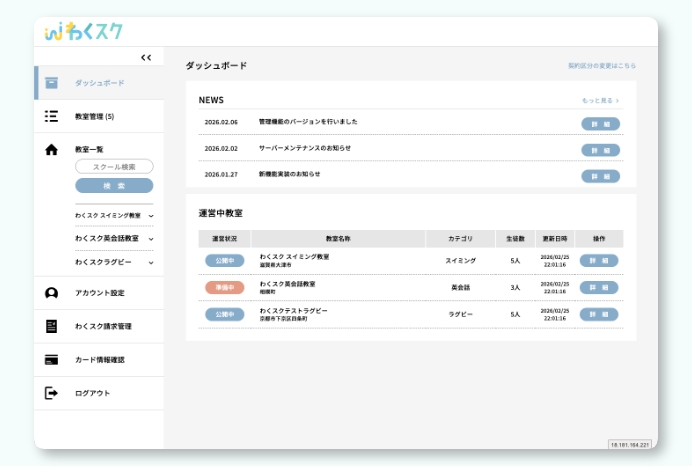Open ダッシュボード menu item
Viewport: 692px width, 474px height.
(100, 83)
